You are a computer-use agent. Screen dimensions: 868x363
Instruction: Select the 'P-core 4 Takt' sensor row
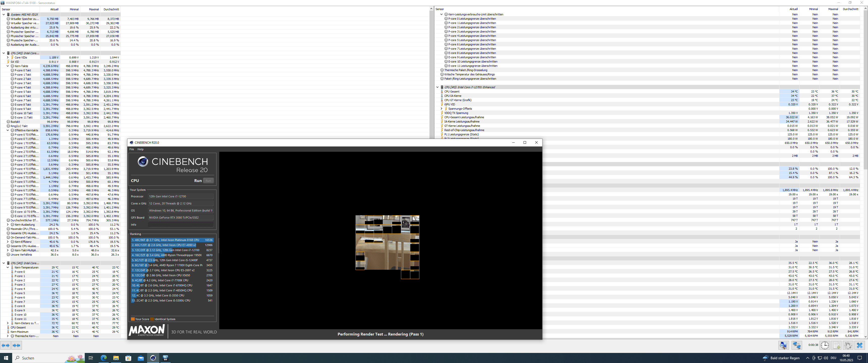60,87
